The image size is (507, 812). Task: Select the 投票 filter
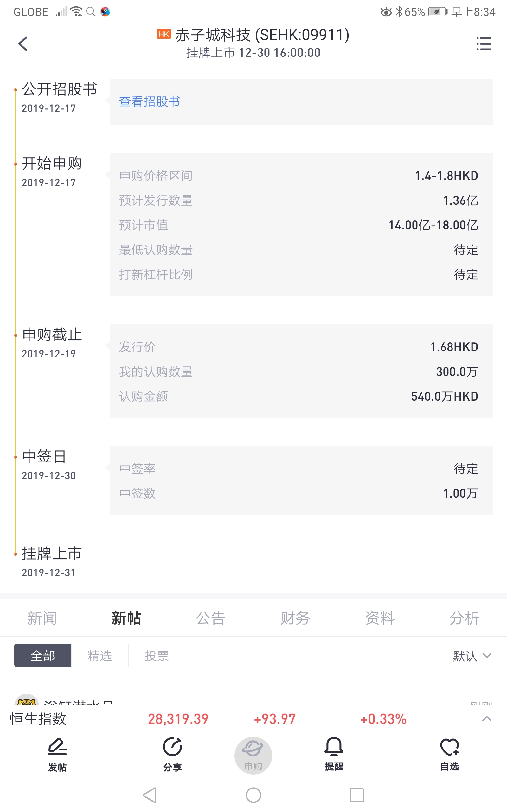[x=157, y=655]
